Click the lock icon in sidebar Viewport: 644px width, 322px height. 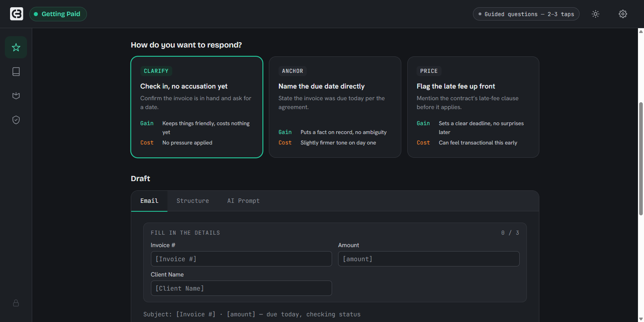point(16,303)
